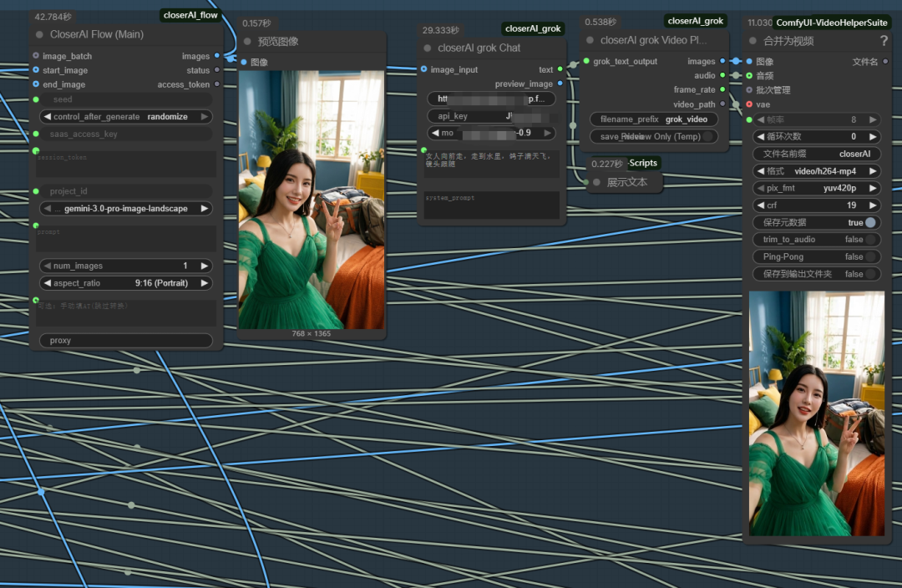This screenshot has height=588, width=902.
Task: Enable the trim_to_audio toggle
Action: 871,240
